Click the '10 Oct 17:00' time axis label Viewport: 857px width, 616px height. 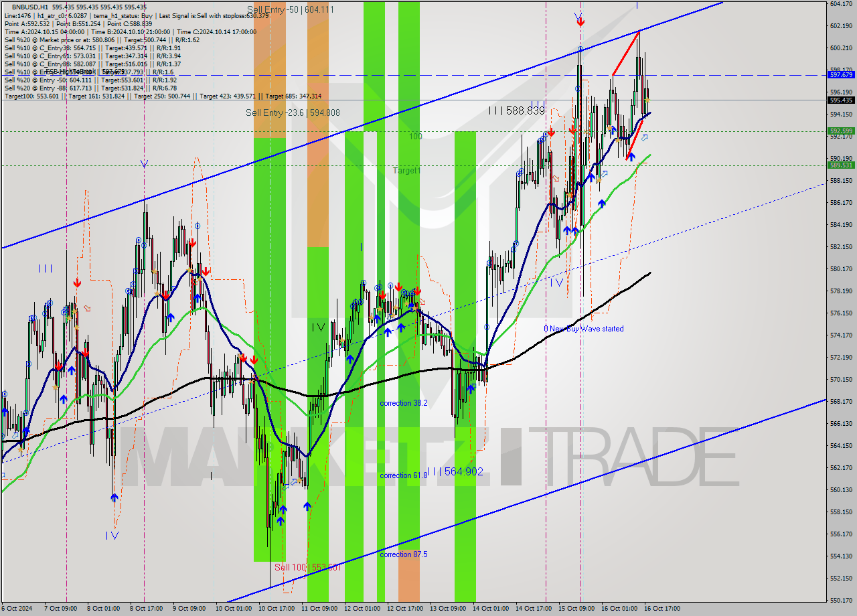[277, 609]
